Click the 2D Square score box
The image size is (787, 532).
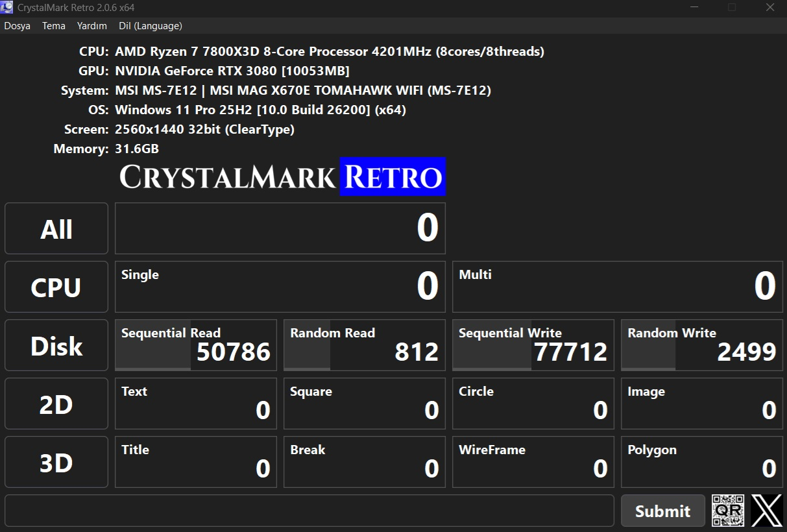(x=365, y=404)
